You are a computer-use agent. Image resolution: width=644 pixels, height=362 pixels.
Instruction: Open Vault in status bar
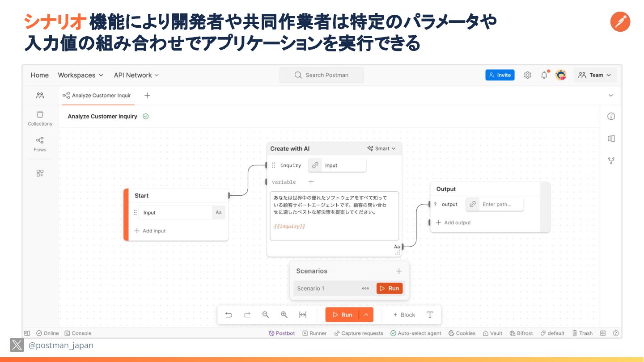(x=492, y=333)
